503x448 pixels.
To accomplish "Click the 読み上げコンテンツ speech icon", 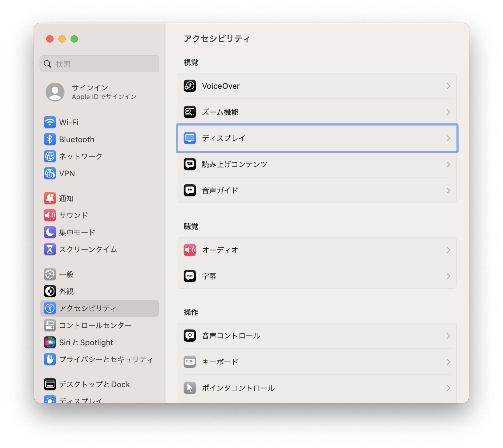I will pos(190,164).
